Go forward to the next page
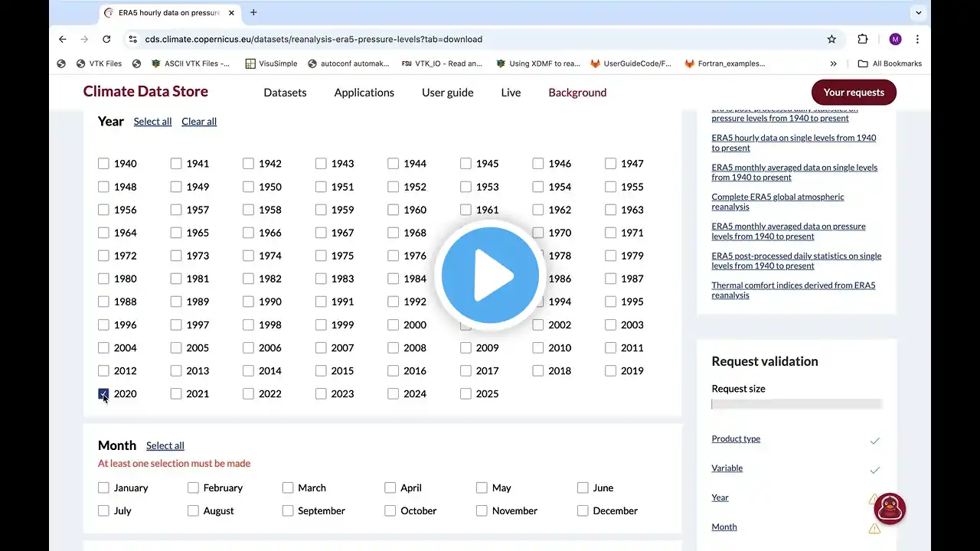Viewport: 980px width, 551px height. pos(84,39)
